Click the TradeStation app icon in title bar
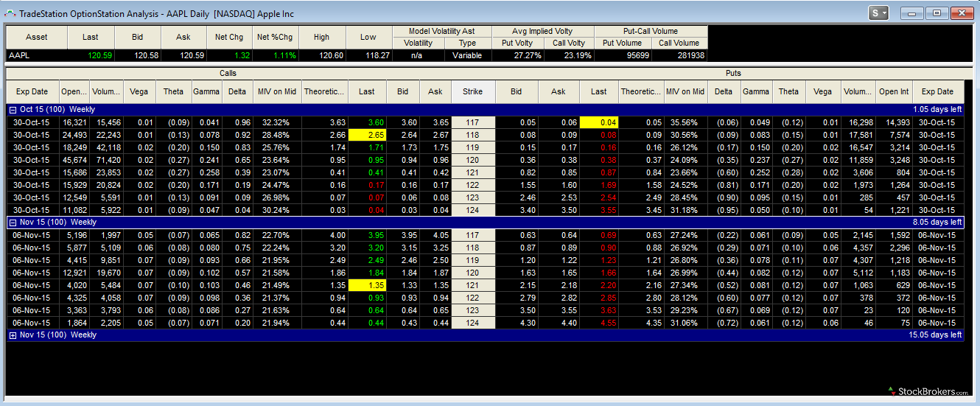Viewport: 980px width, 406px height. pyautogui.click(x=9, y=13)
